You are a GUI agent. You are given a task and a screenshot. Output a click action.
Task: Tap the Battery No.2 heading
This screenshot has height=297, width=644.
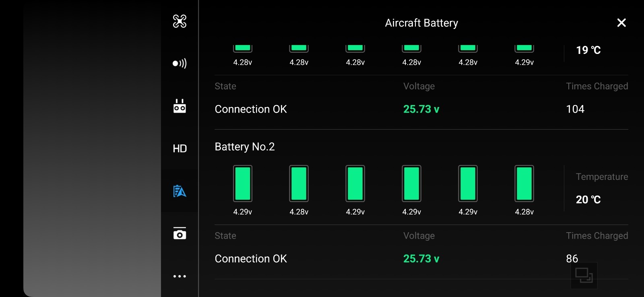pyautogui.click(x=245, y=147)
